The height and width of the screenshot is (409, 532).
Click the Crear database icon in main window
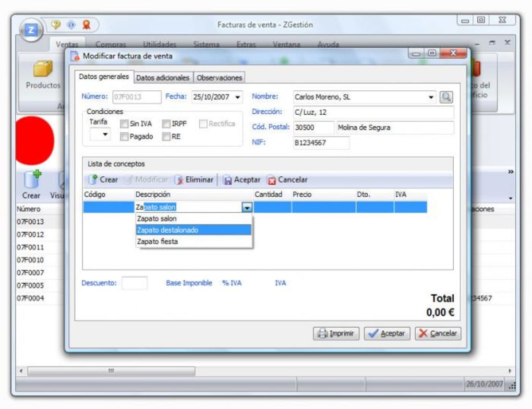pyautogui.click(x=32, y=180)
